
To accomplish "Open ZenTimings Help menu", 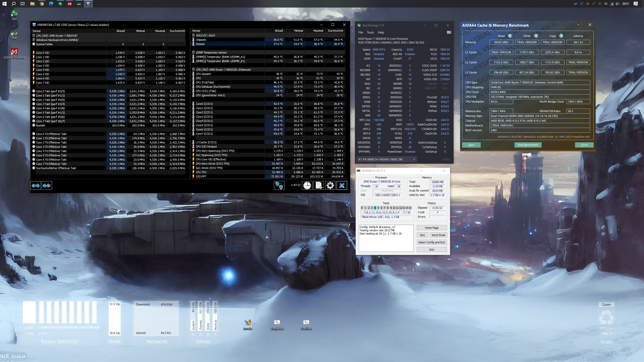I will coord(381,32).
